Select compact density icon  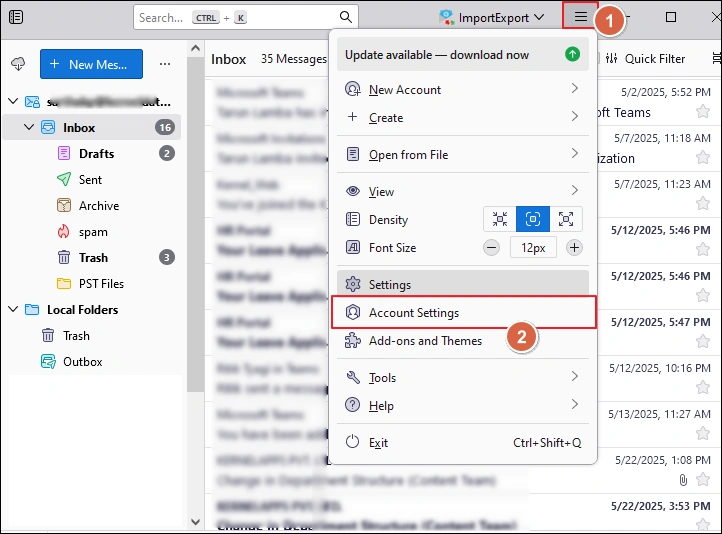tap(500, 219)
